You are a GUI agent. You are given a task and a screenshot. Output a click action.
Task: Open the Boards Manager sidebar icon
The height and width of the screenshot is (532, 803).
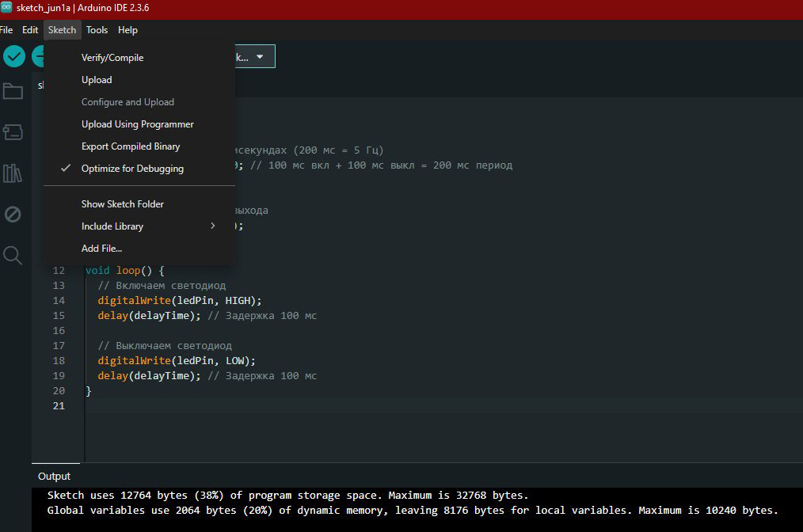point(13,132)
